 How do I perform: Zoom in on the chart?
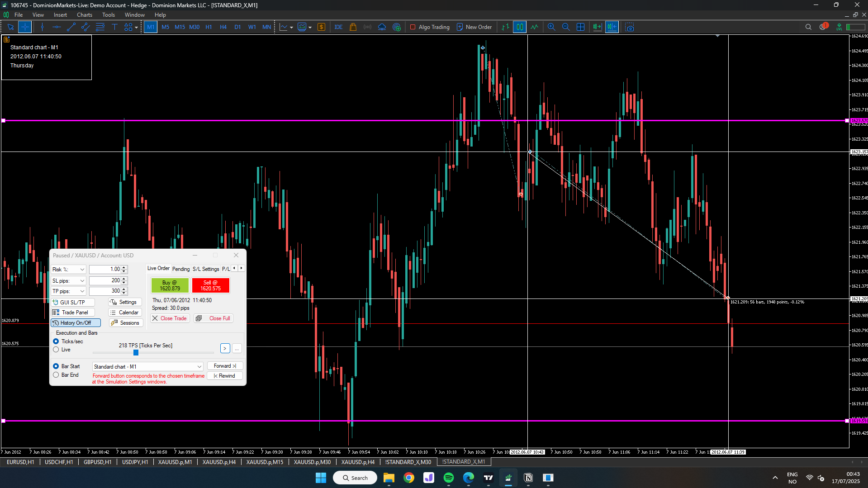[551, 27]
